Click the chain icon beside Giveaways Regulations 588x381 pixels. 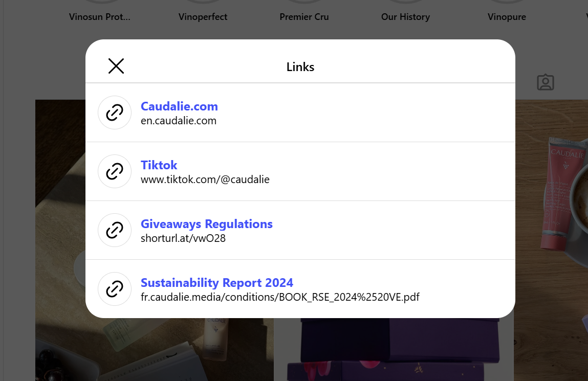[115, 230]
